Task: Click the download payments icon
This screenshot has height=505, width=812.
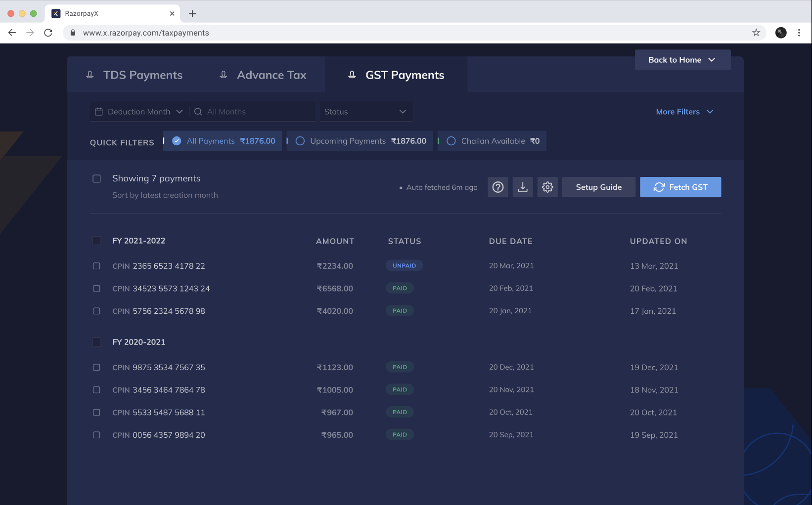Action: (x=523, y=187)
